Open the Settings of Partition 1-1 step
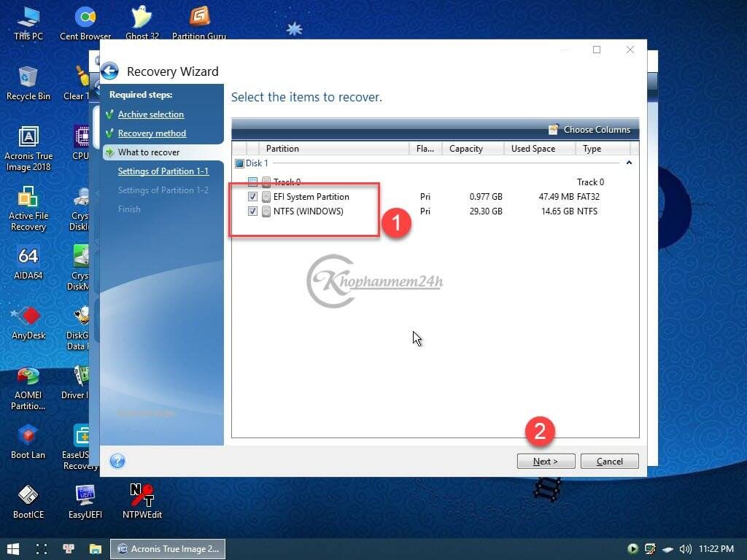Image resolution: width=747 pixels, height=560 pixels. click(163, 171)
